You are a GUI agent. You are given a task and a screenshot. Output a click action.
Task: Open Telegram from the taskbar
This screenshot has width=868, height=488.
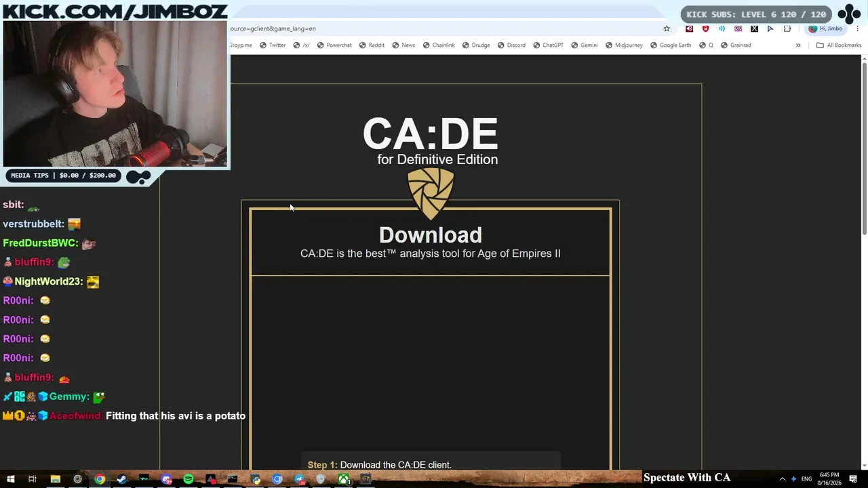[x=299, y=479]
